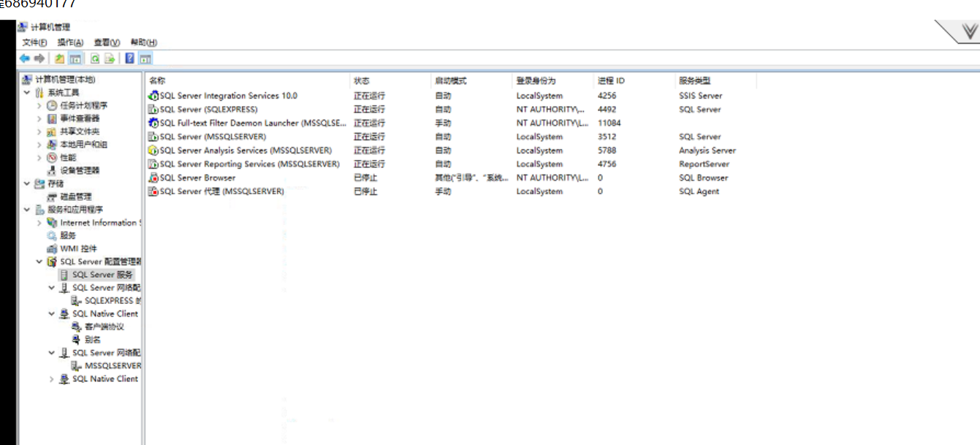980x445 pixels.
Task: Expand the 事件查看器 node
Action: point(39,118)
